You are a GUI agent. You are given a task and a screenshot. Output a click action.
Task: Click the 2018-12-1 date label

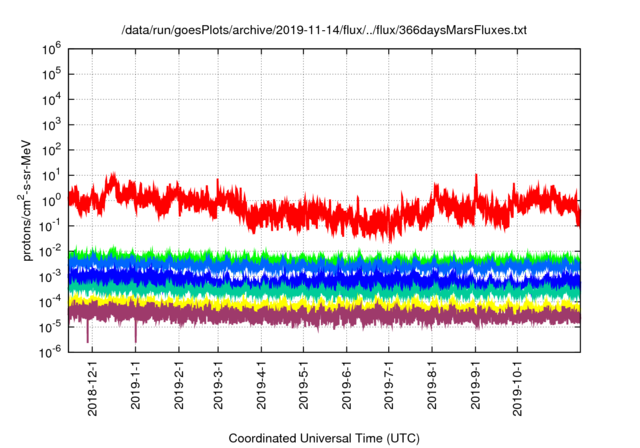click(93, 388)
